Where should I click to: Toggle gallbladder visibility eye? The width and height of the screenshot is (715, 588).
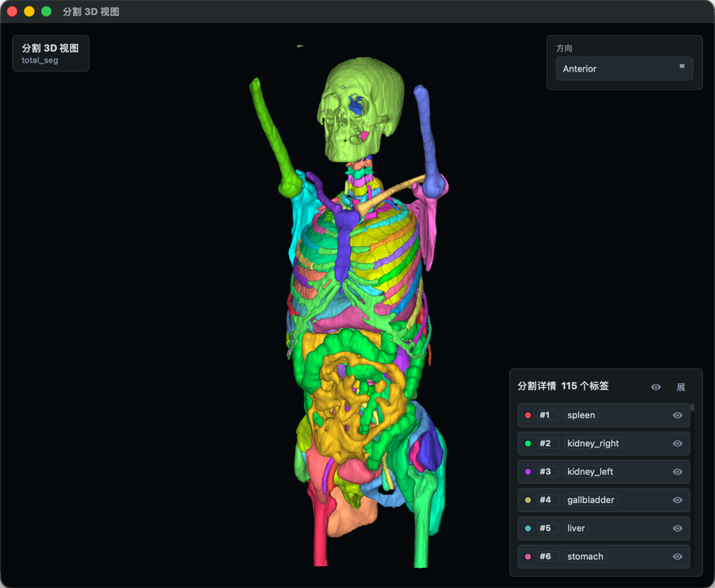(x=678, y=500)
